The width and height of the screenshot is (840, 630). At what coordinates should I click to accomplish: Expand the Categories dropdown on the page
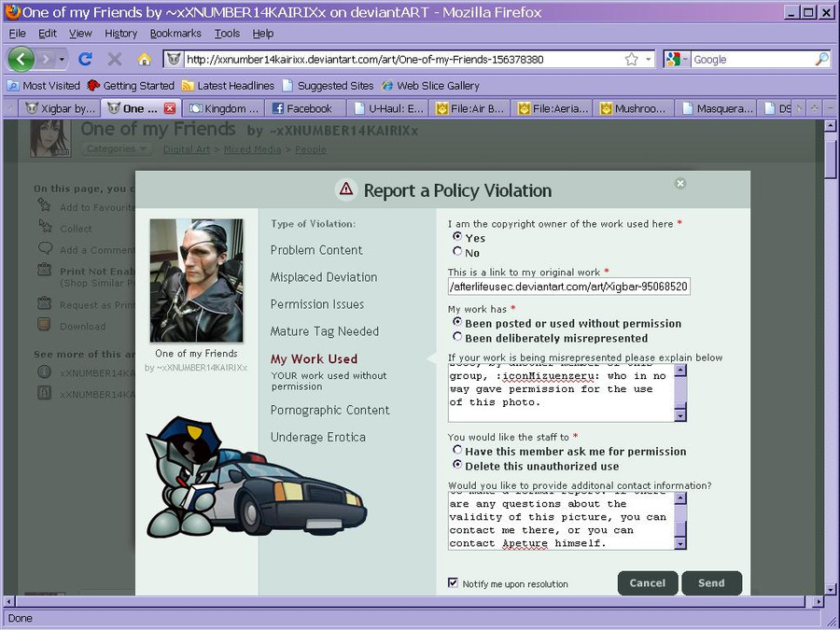pyautogui.click(x=116, y=149)
